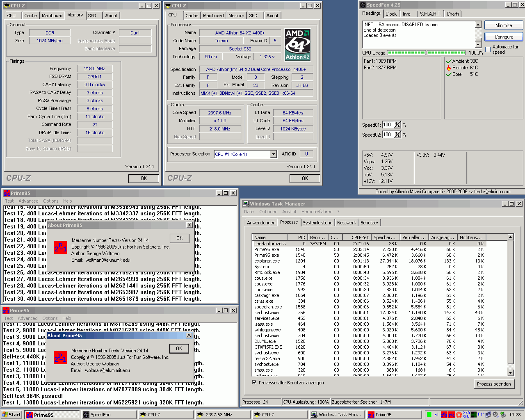Viewport: 525px width, 420px height.
Task: Click the Speed02 percentage input field
Action: pyautogui.click(x=387, y=135)
